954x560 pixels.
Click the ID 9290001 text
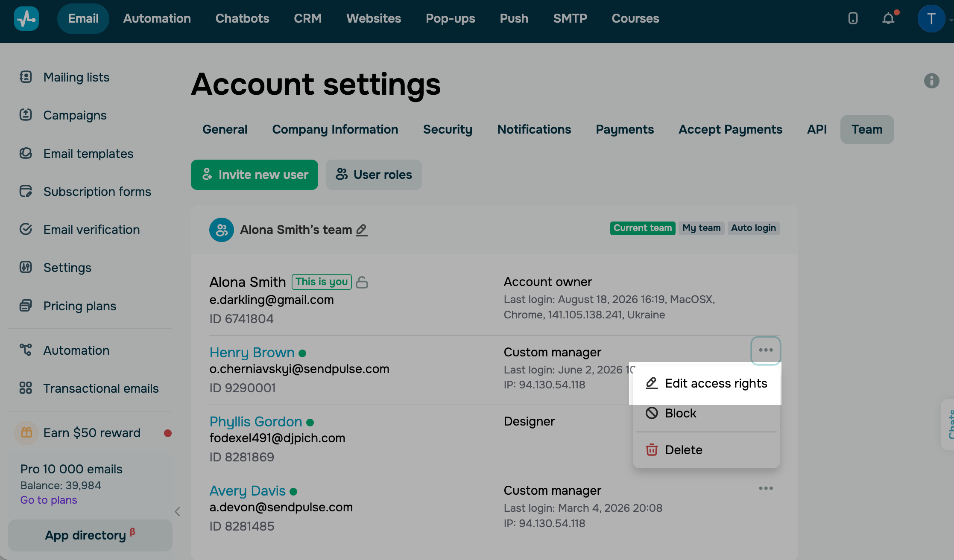pyautogui.click(x=243, y=388)
